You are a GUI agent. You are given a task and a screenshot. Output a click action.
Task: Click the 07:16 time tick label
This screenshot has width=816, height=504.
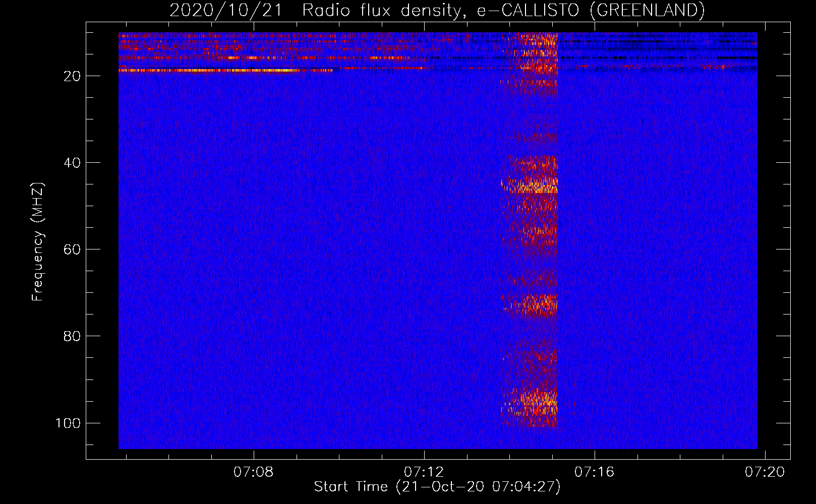[x=594, y=472]
